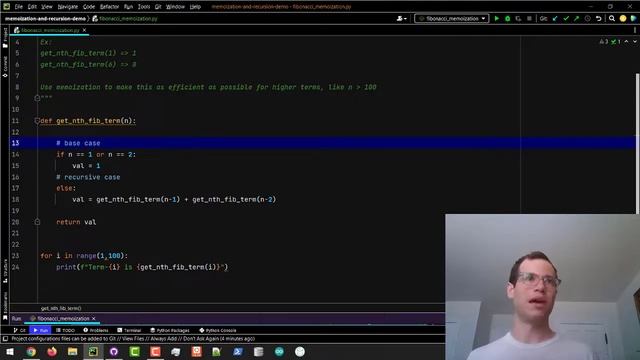Open Firefox from the taskbar
The height and width of the screenshot is (360, 640).
(x=52, y=351)
